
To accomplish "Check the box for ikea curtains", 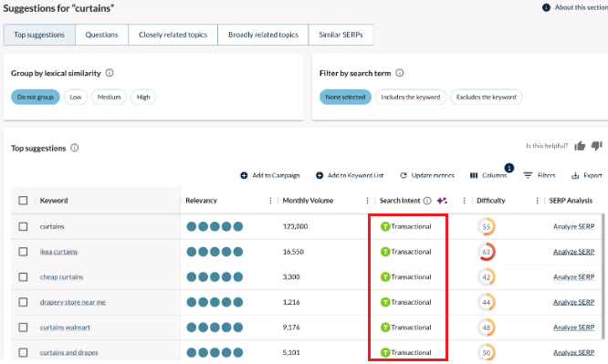I will 23,252.
